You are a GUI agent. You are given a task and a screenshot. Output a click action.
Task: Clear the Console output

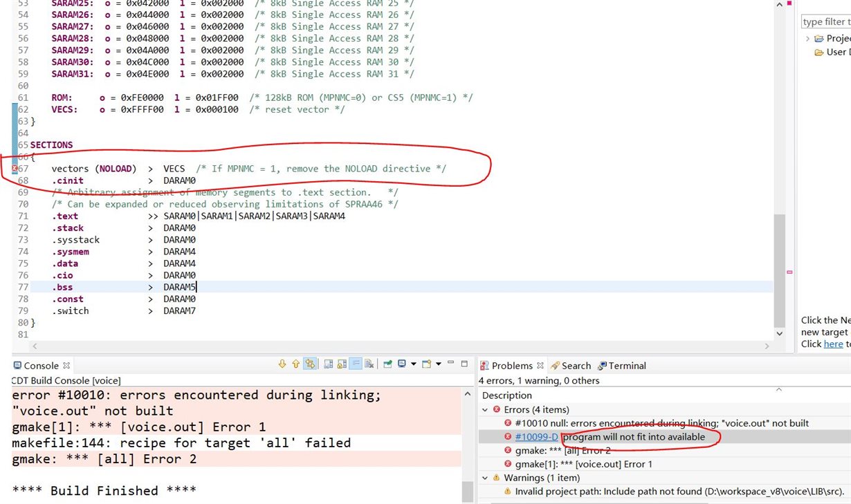click(x=369, y=364)
